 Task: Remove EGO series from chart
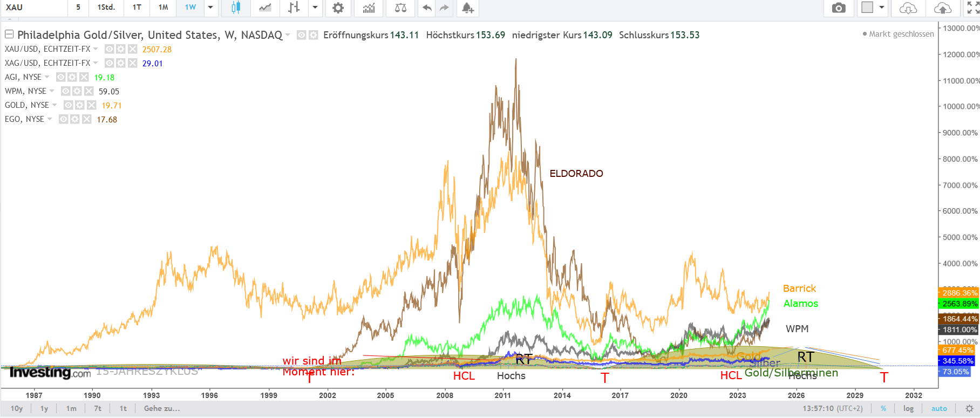point(87,119)
